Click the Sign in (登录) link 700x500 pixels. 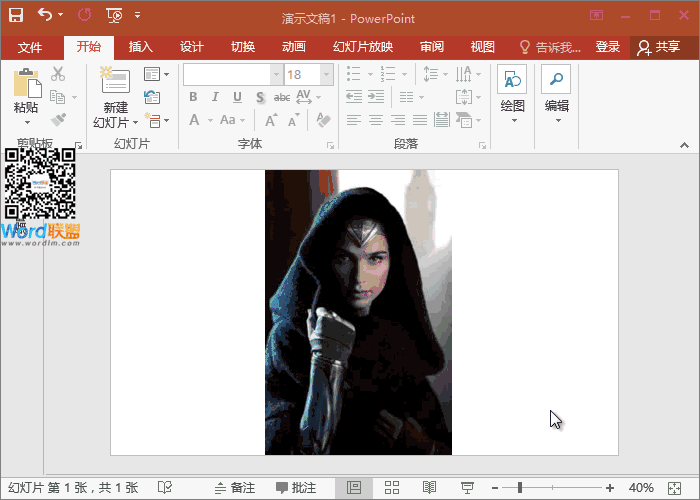[607, 47]
